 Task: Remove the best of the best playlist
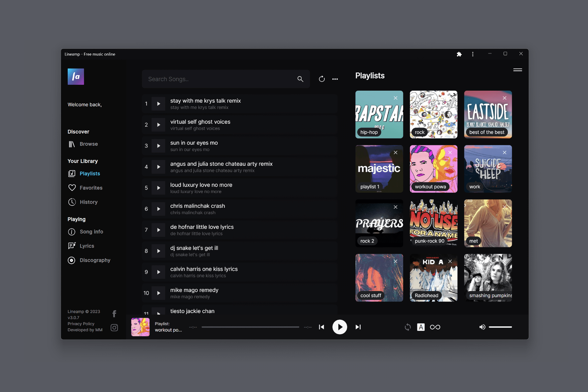504,98
